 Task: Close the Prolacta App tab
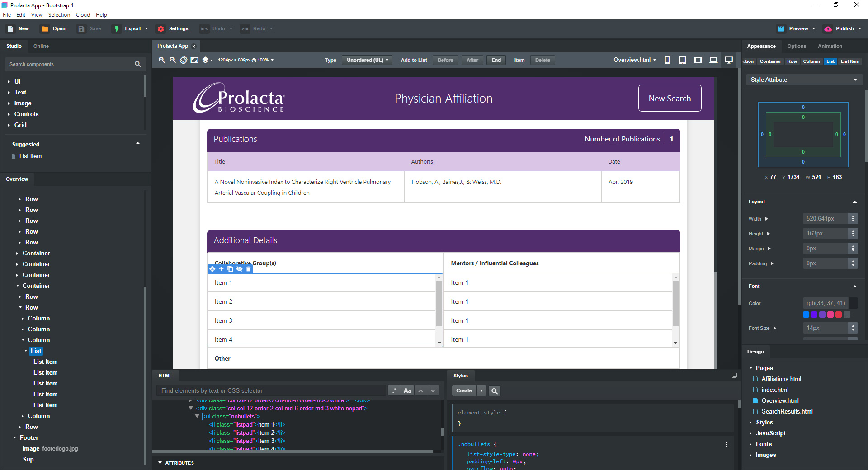pos(194,47)
